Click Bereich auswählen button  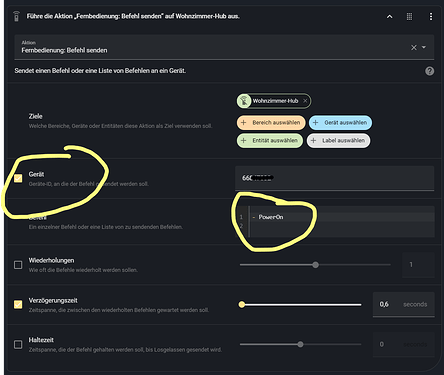point(271,123)
